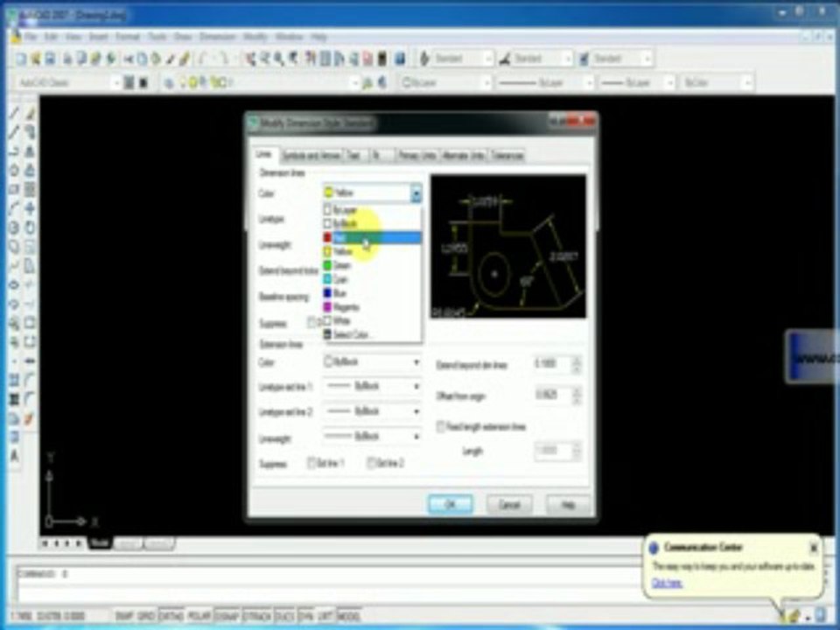
Task: Click the Dimension Style icon
Action: point(505,59)
